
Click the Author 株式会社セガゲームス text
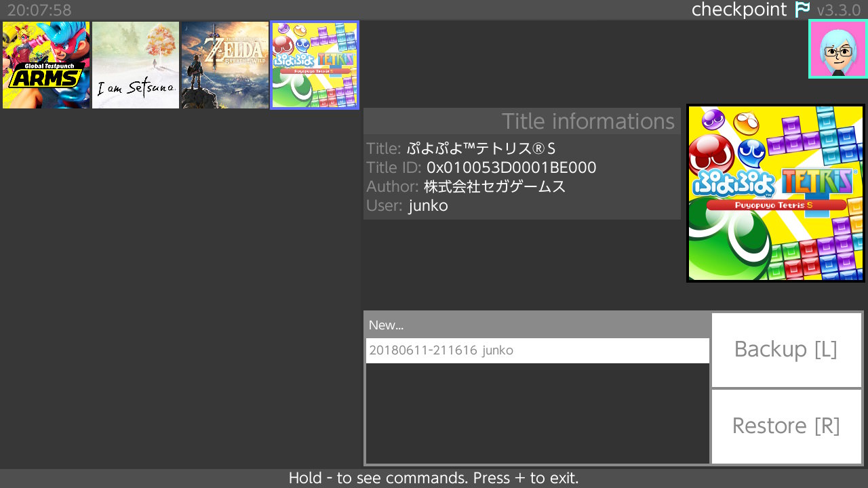(x=494, y=186)
